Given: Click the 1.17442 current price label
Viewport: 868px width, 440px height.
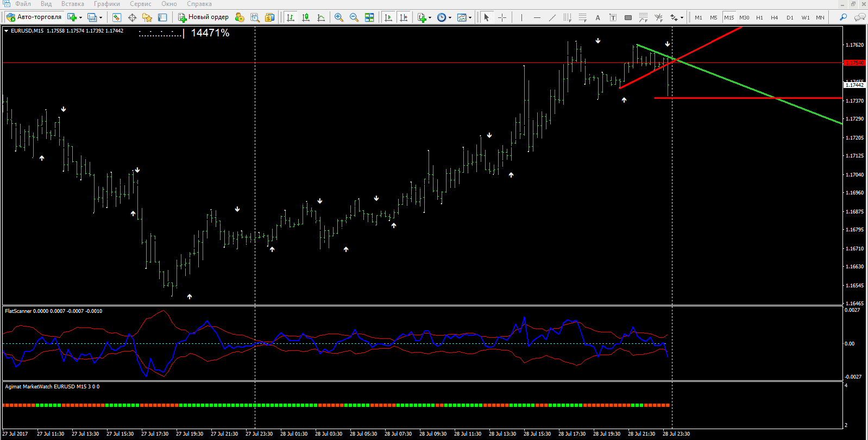Looking at the screenshot, I should tap(854, 85).
